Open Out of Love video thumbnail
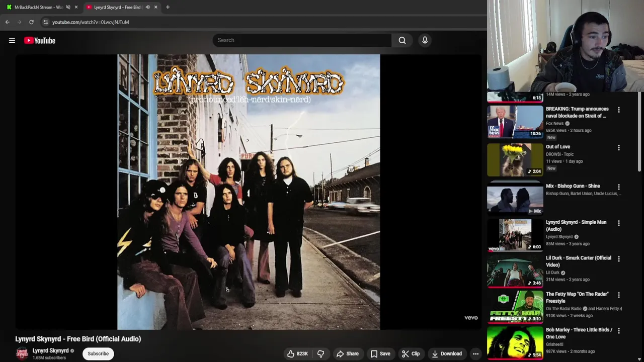Viewport: 644px width, 362px height. (x=515, y=159)
